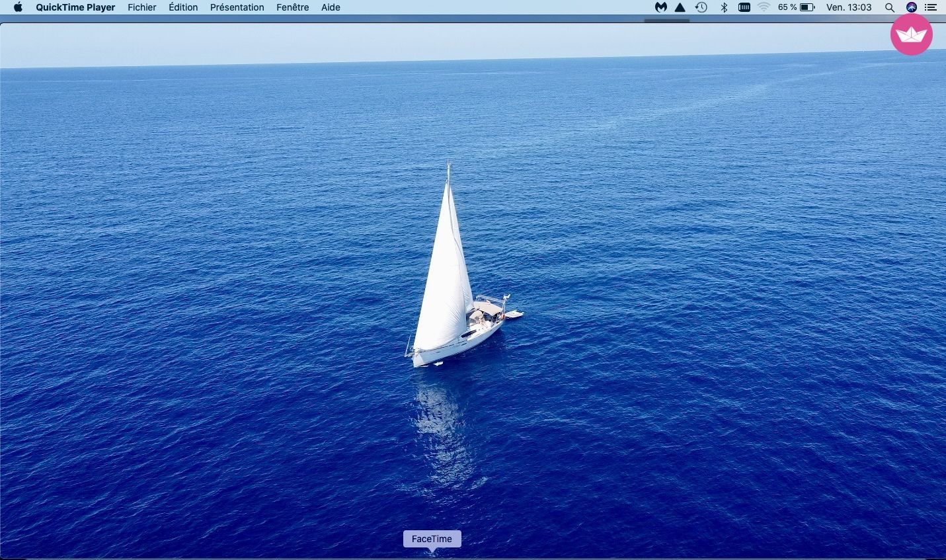The width and height of the screenshot is (946, 560).
Task: Open the Bluetooth status menu icon
Action: tap(723, 7)
